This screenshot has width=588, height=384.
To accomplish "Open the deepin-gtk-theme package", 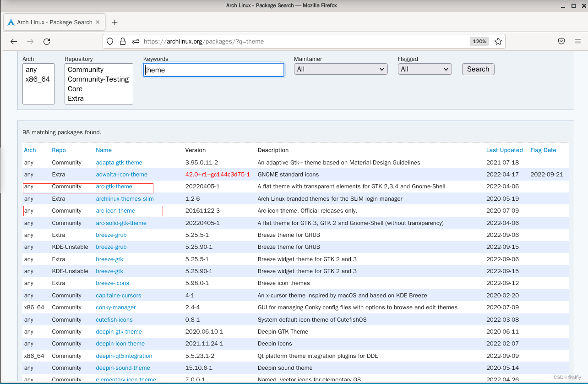I will pyautogui.click(x=119, y=332).
